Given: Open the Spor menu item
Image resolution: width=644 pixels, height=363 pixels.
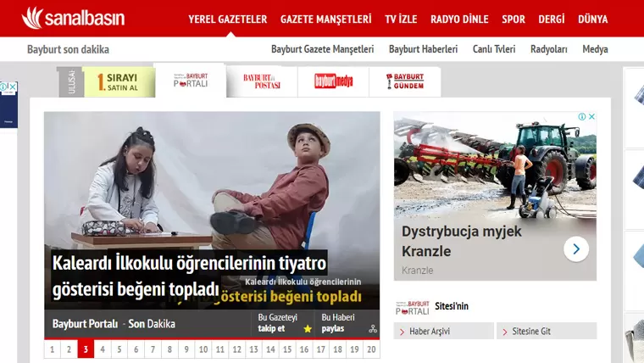Looking at the screenshot, I should 514,20.
